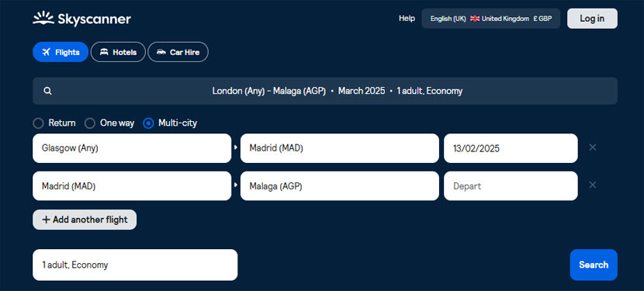Image resolution: width=644 pixels, height=291 pixels.
Task: Switch to the Car Hire tab
Action: pyautogui.click(x=178, y=52)
